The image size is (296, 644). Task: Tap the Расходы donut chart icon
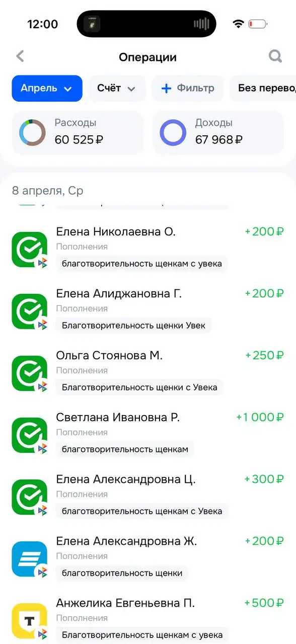click(x=32, y=132)
